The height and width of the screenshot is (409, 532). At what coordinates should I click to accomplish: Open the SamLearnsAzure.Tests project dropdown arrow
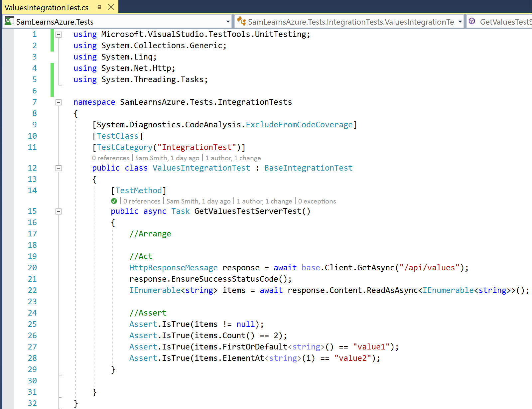228,22
